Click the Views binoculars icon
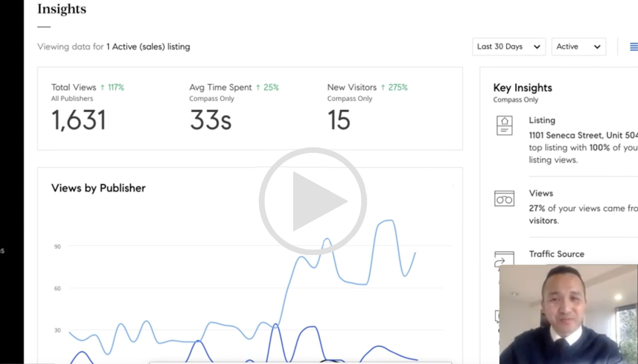The image size is (638, 364). click(x=504, y=199)
